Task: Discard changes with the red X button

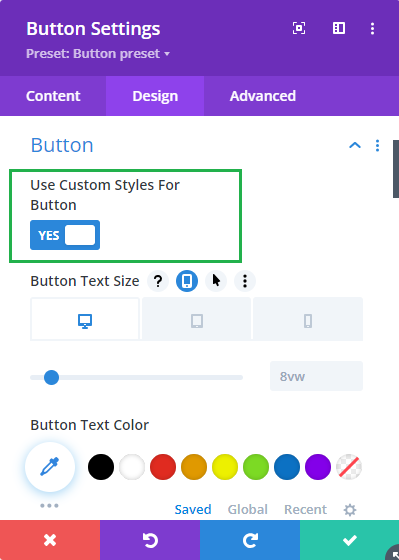Action: click(50, 540)
